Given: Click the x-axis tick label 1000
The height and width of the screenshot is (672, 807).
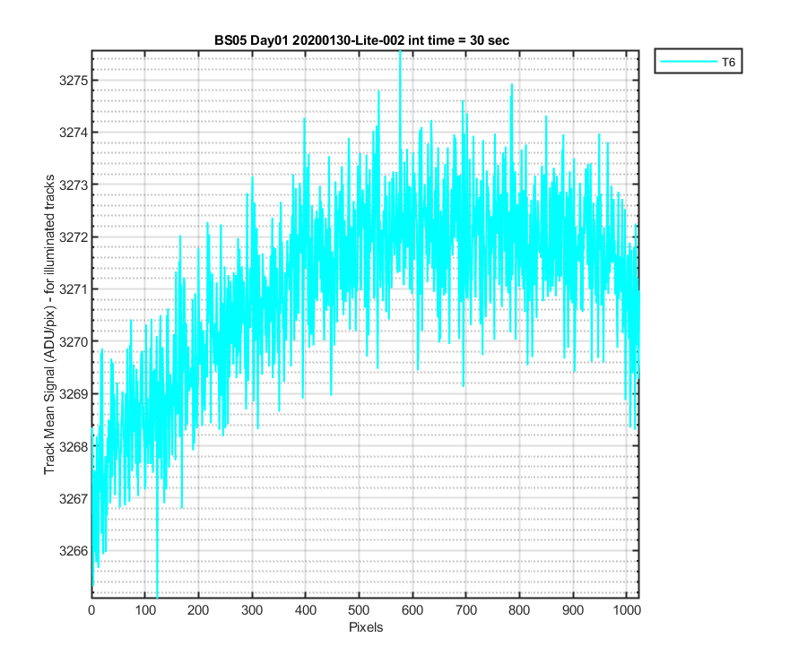Looking at the screenshot, I should [626, 610].
